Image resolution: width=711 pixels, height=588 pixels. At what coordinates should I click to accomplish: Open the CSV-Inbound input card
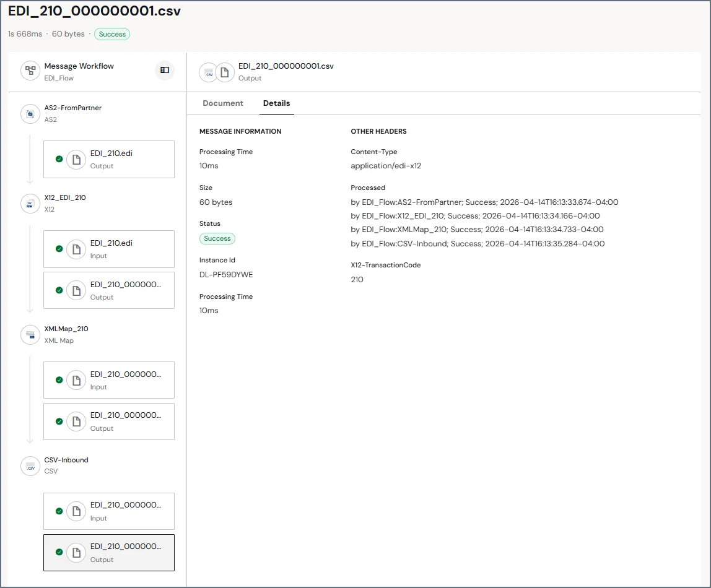109,511
